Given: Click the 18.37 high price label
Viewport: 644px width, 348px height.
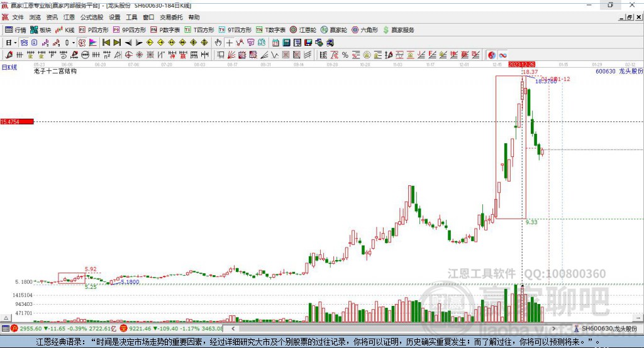Looking at the screenshot, I should tap(530, 72).
